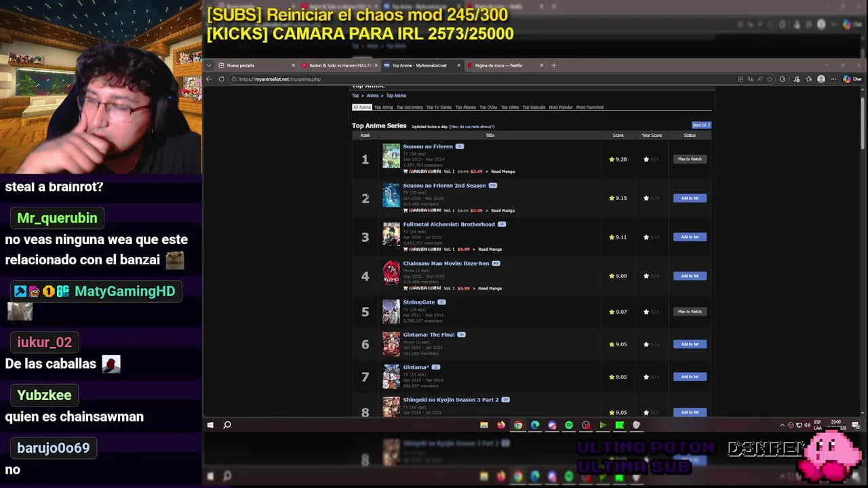The image size is (868, 488).
Task: Select the Most Popular filter
Action: (561, 107)
